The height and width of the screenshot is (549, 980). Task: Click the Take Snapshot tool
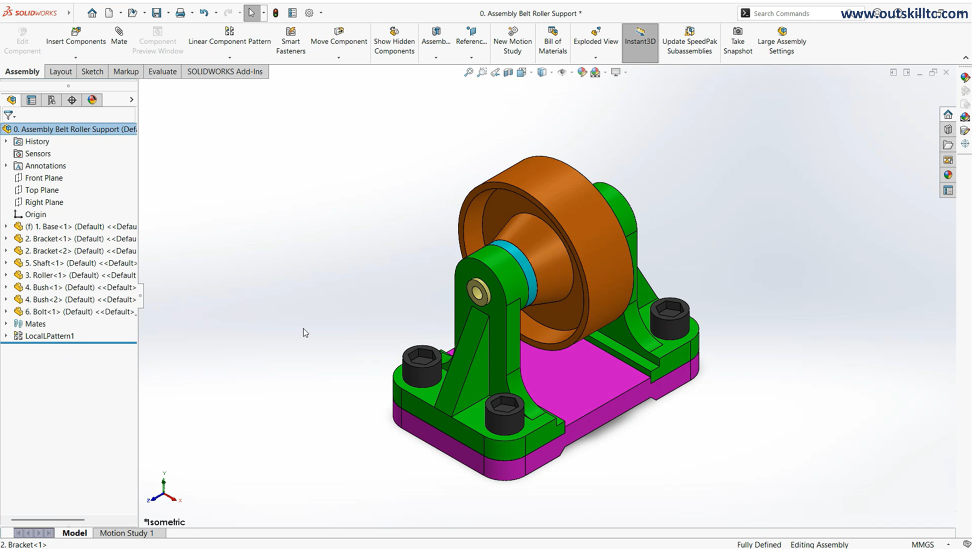tap(737, 41)
